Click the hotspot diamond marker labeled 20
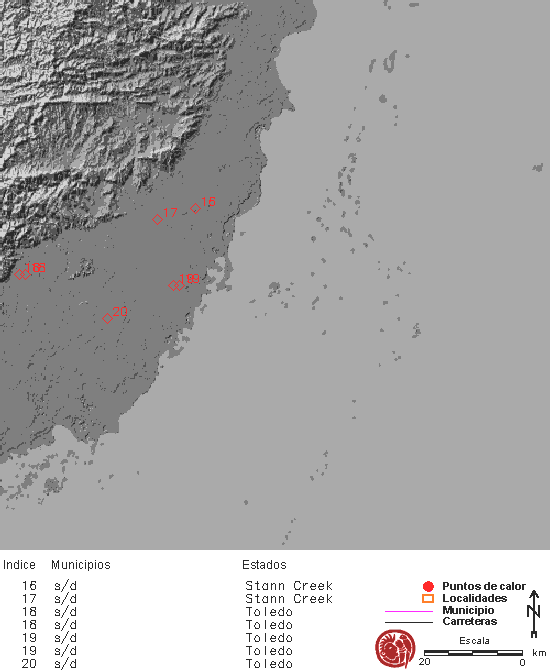550x670 pixels. click(x=107, y=318)
